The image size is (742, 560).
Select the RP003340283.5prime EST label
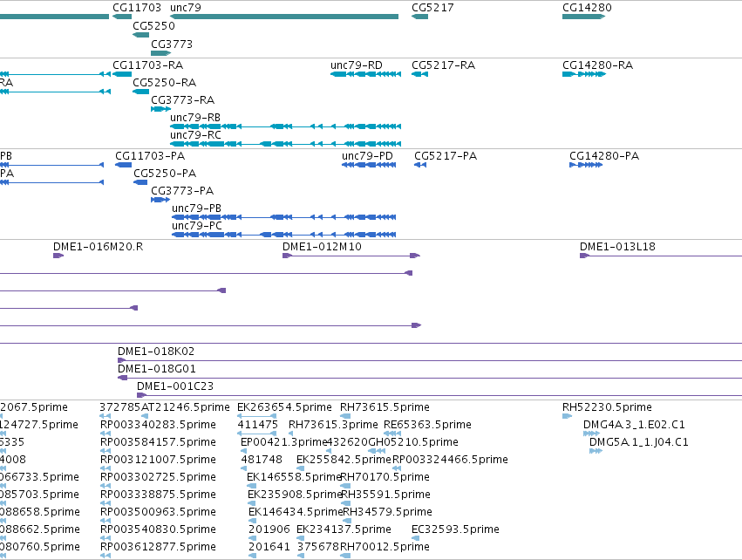coord(158,425)
